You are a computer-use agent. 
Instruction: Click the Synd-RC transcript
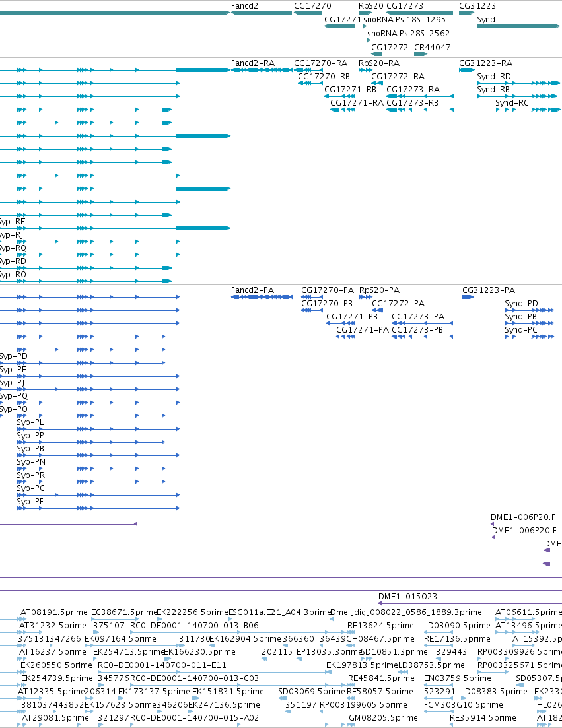click(x=528, y=110)
